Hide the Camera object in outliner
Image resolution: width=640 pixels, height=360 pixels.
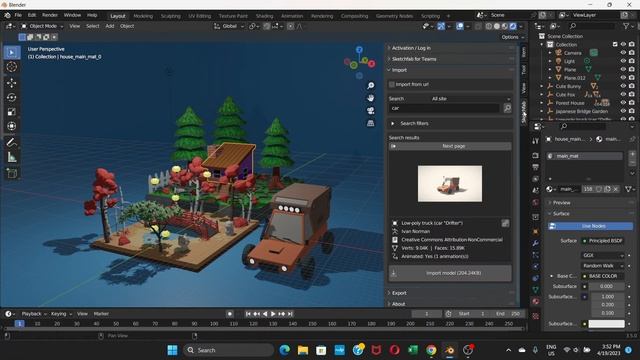click(x=623, y=53)
